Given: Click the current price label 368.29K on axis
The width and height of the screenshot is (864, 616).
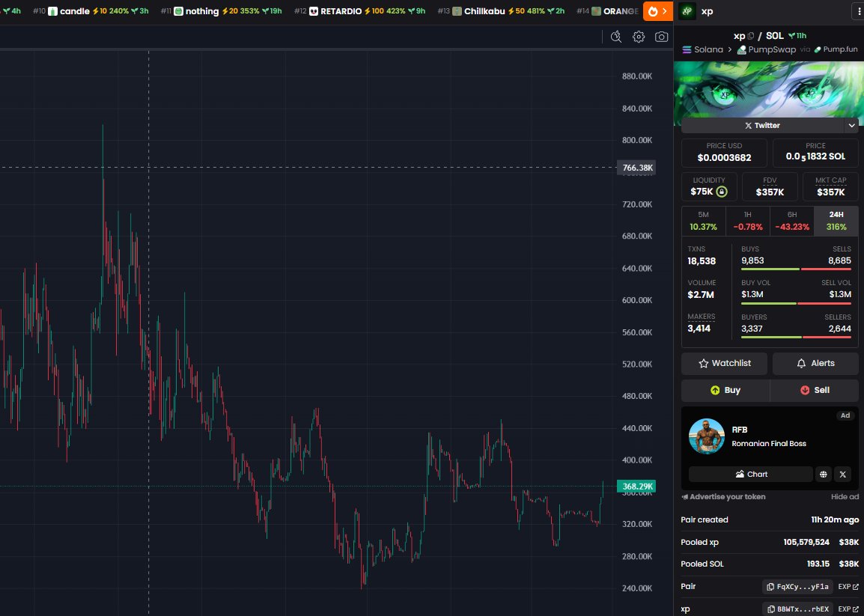Looking at the screenshot, I should pos(636,487).
